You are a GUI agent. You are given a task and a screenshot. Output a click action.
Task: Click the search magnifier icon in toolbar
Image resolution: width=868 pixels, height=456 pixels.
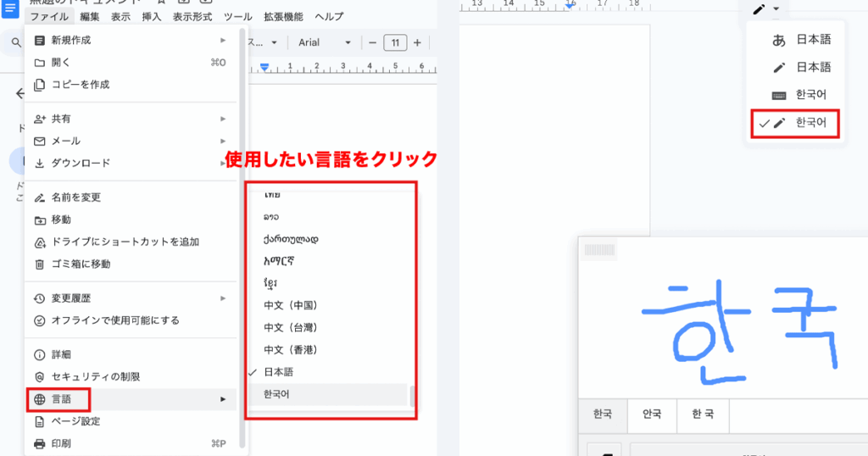pos(16,42)
